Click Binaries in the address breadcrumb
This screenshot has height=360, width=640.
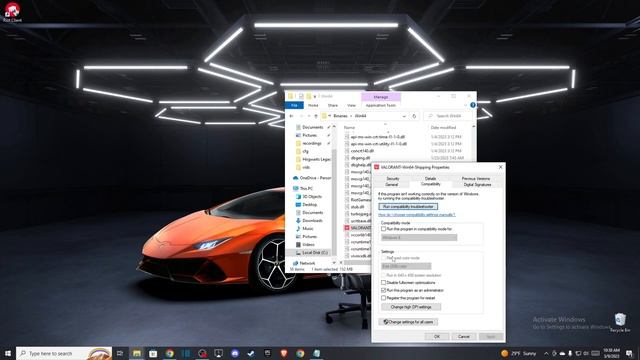click(x=340, y=116)
